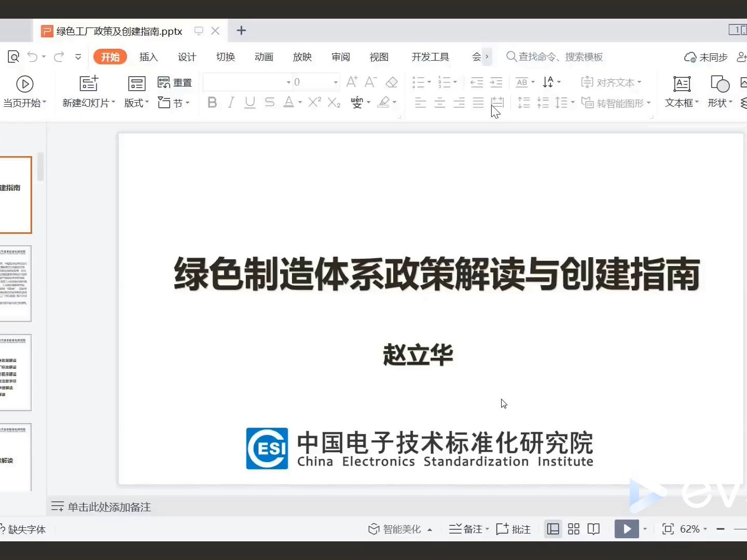Decrease the indent level

477,82
